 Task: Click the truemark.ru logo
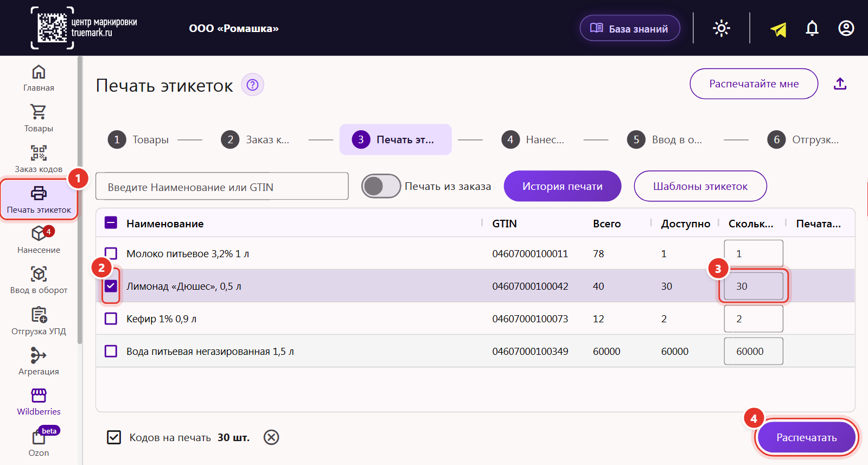[84, 28]
